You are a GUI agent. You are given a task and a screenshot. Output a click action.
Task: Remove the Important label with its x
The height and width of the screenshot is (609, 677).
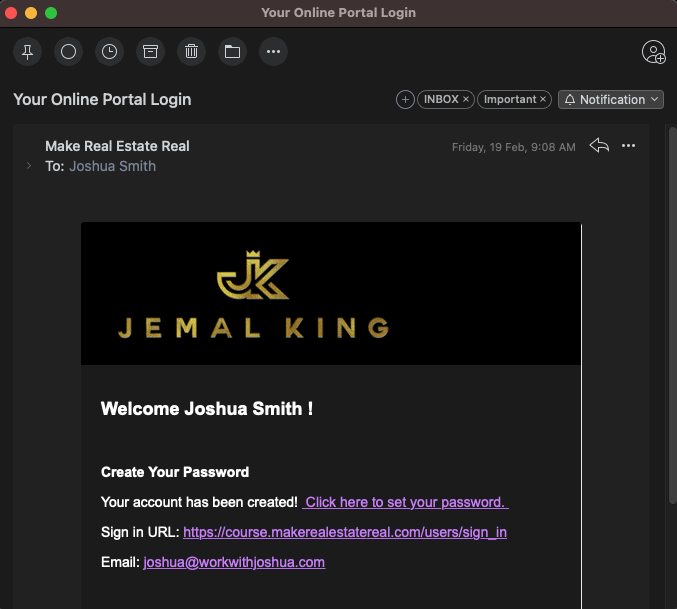543,99
